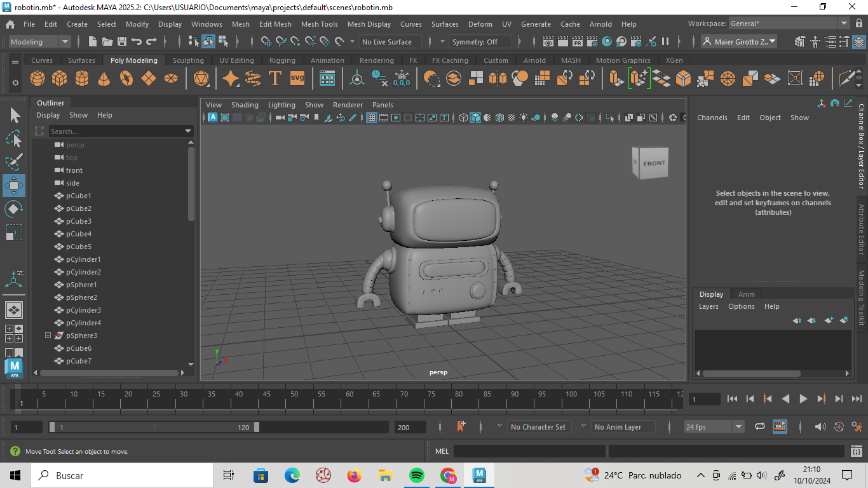Play animation forwards
This screenshot has height=488, width=868.
click(803, 399)
